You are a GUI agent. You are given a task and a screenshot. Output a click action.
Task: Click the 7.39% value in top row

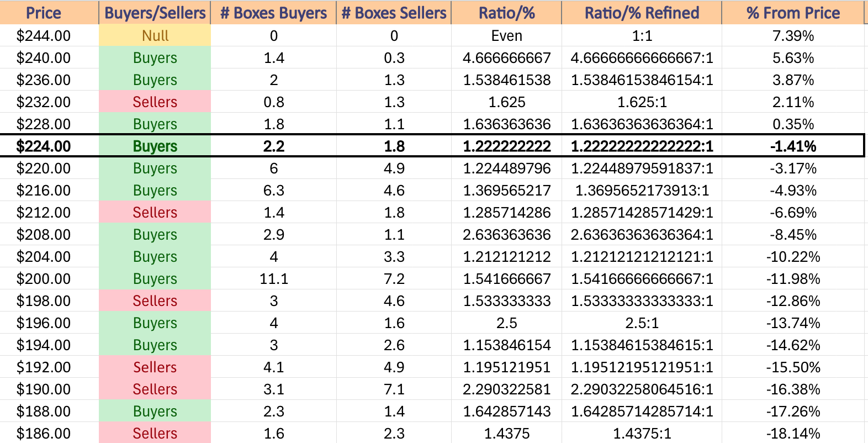793,35
